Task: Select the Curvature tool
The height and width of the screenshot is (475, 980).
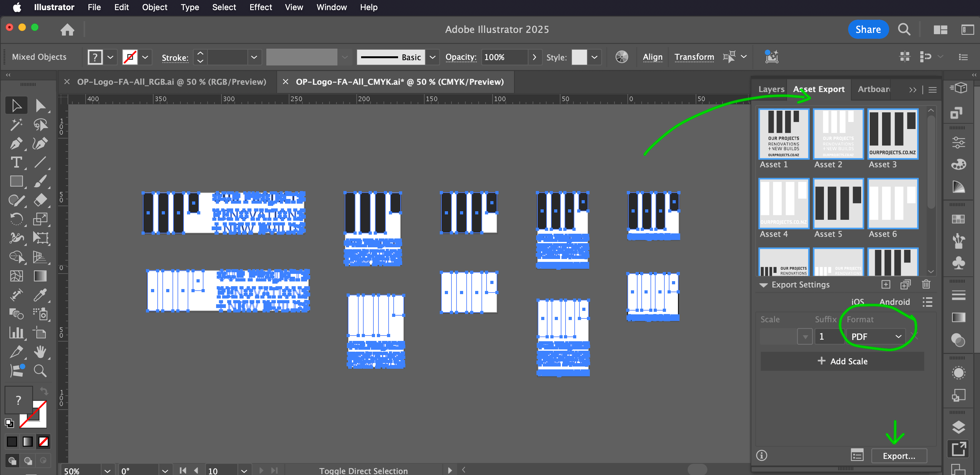Action: click(40, 143)
